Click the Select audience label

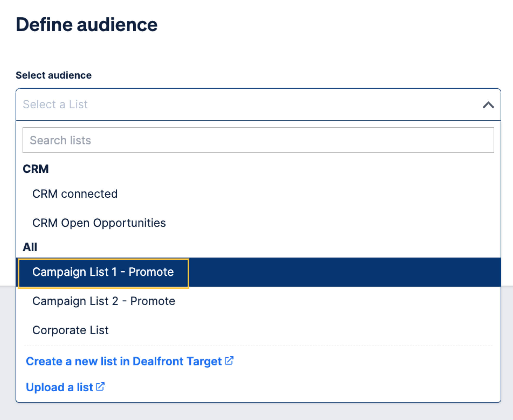[54, 75]
